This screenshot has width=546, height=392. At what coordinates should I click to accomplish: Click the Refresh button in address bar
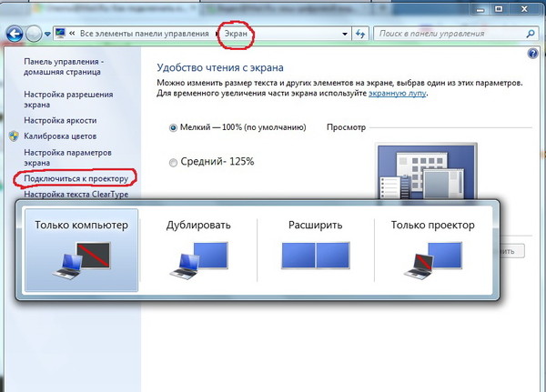[x=360, y=34]
